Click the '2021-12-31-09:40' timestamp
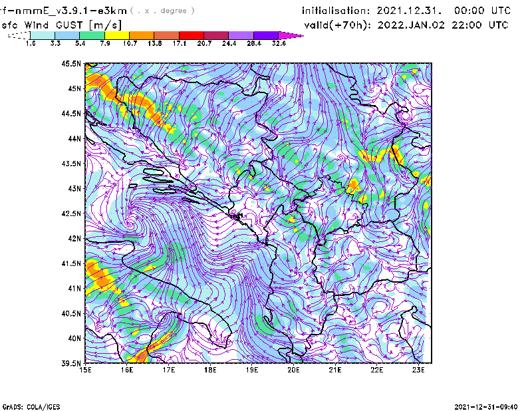This screenshot has width=532, height=411. click(486, 407)
